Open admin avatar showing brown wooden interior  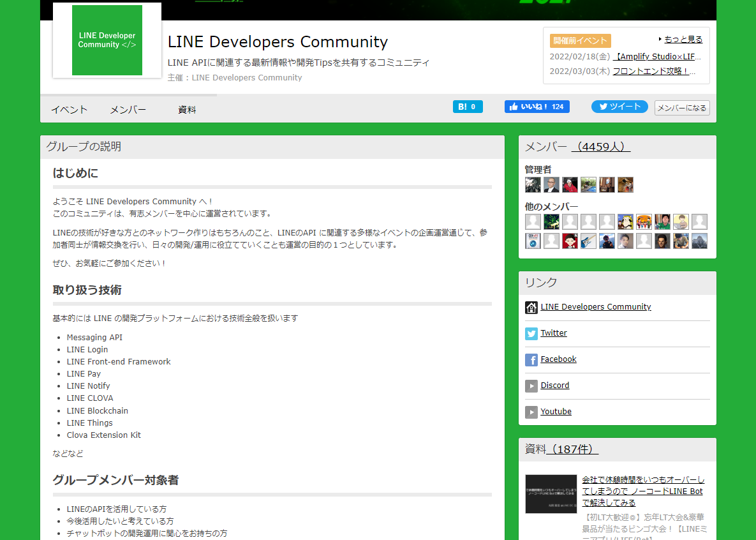point(607,185)
